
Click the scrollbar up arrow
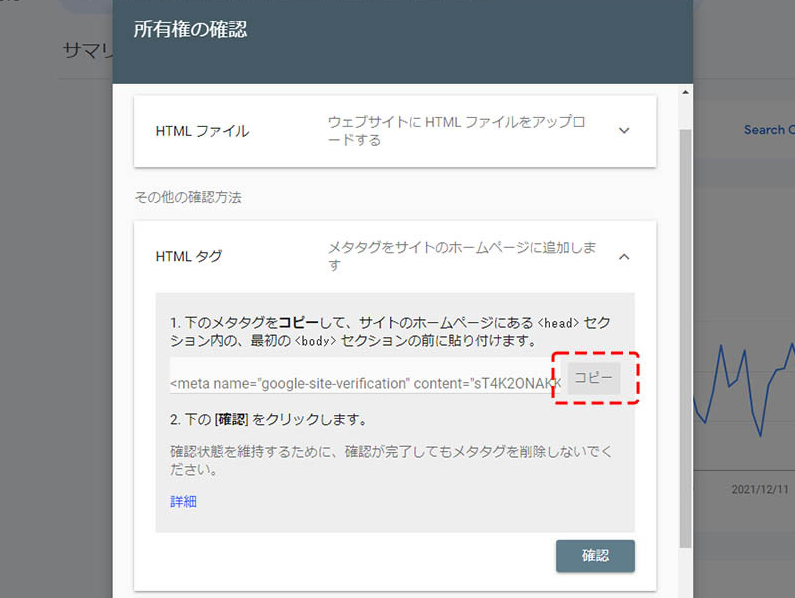(x=685, y=92)
